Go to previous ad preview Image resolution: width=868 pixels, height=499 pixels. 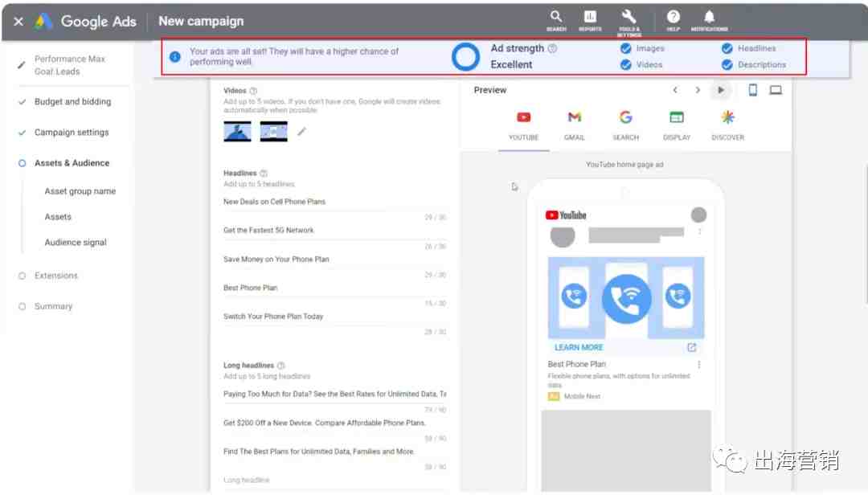coord(675,90)
